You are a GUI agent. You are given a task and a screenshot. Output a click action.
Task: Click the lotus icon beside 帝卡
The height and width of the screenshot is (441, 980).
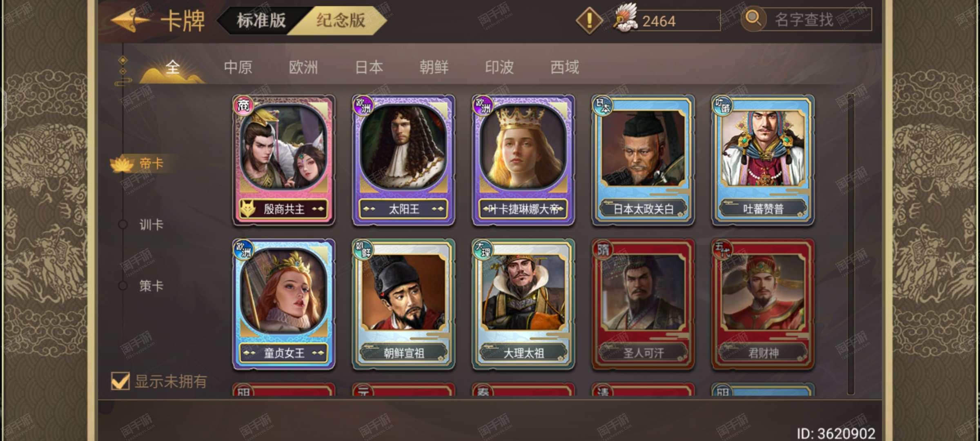click(122, 164)
